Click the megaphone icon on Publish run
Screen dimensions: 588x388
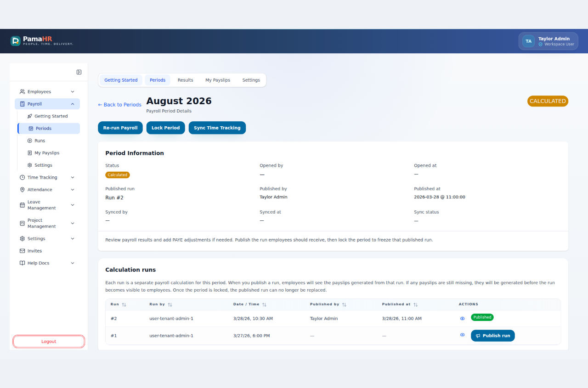(x=478, y=336)
